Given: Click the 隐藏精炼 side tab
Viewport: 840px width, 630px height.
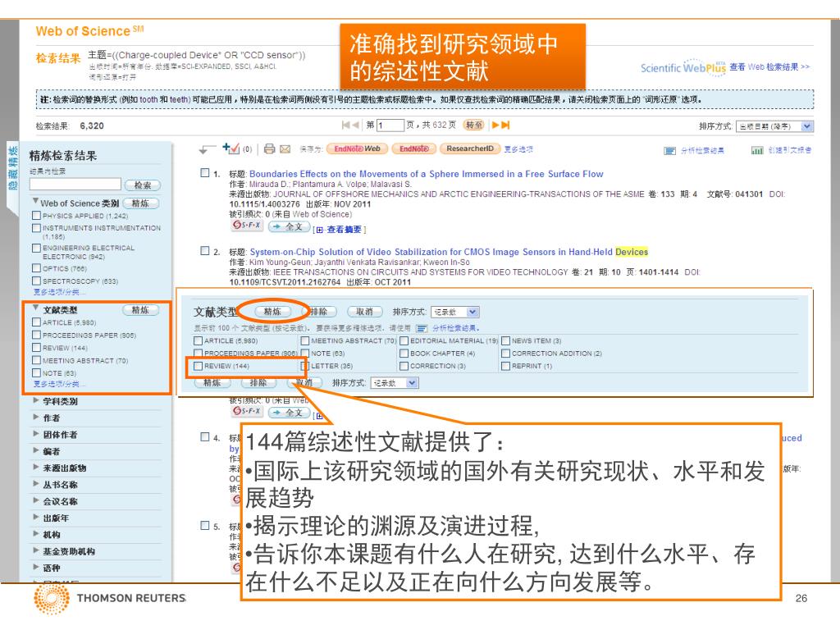Looking at the screenshot, I should pos(13,168).
